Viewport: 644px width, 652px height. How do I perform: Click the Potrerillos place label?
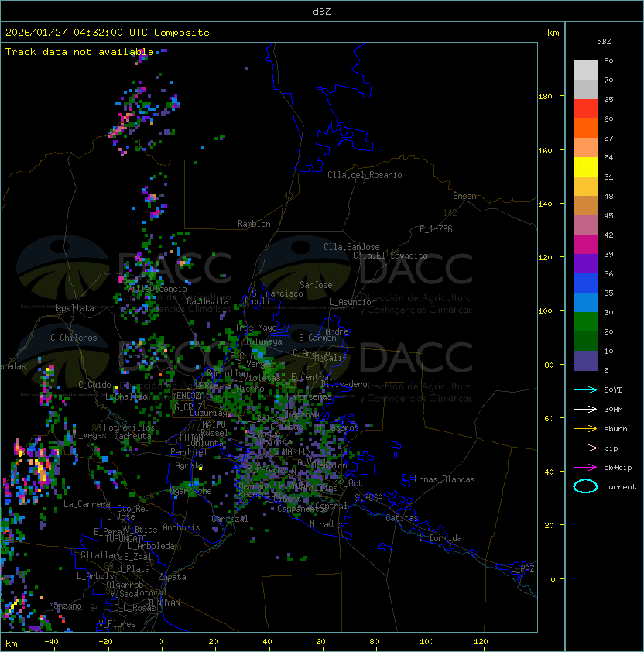tap(129, 427)
